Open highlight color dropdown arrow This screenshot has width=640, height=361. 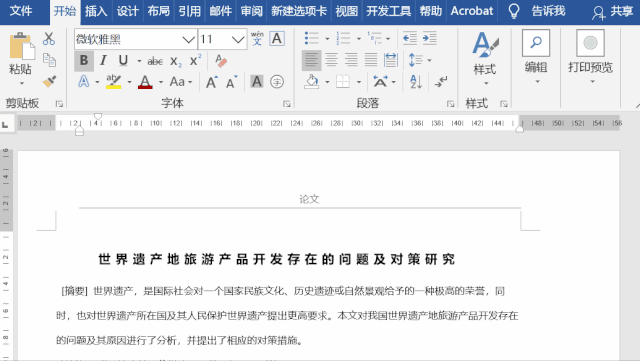(x=129, y=82)
